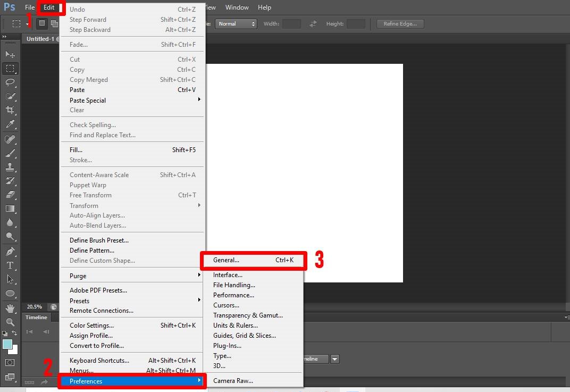The width and height of the screenshot is (570, 392).
Task: Expand the toolbox double-arrow toggle
Action: [x=4, y=37]
